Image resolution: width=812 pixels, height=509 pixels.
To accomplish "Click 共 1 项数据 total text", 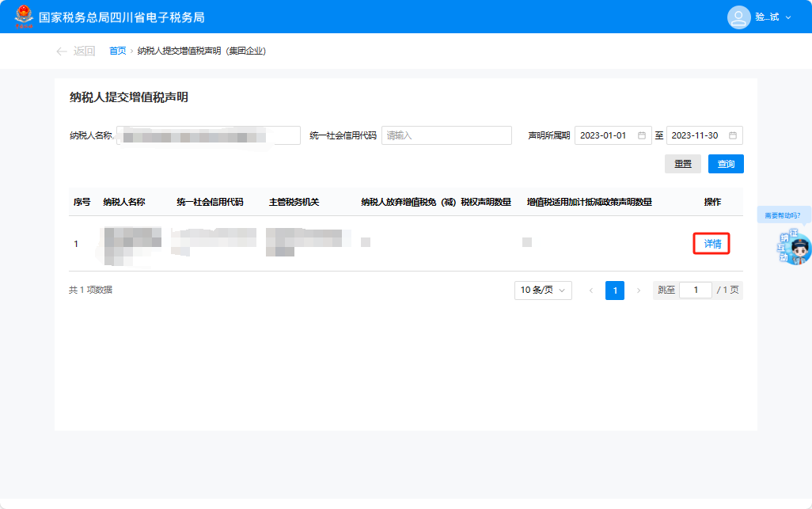I will 91,290.
